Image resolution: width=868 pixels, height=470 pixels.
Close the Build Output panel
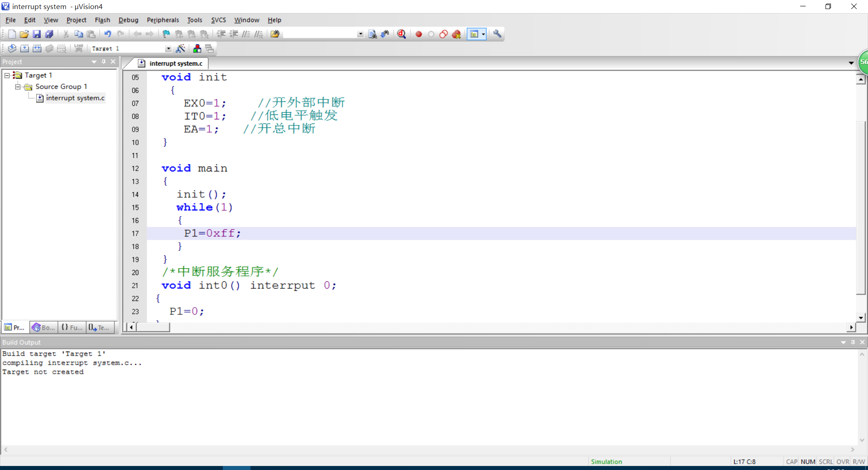tap(862, 342)
